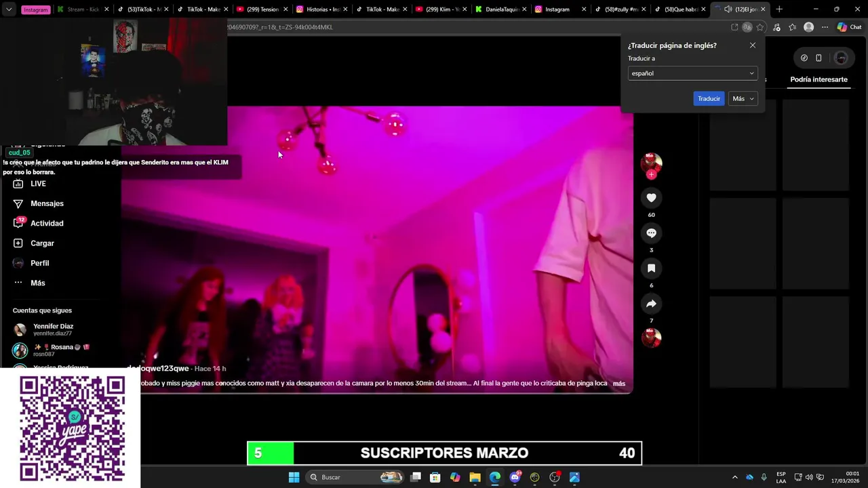Open the media control music note icon
Viewport: 868px width, 488px height.
point(776,27)
